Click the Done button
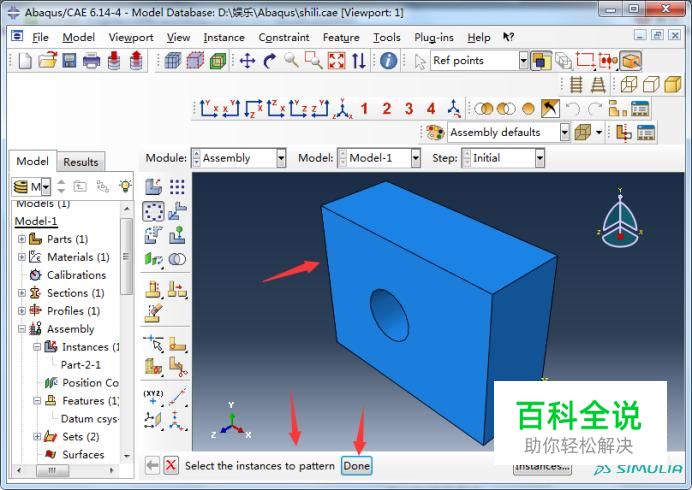692x490 pixels. tap(357, 466)
